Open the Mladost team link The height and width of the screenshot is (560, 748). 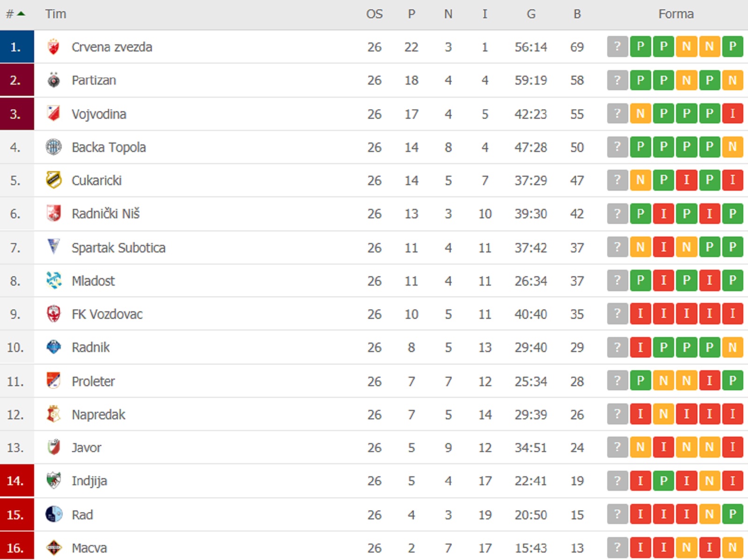[x=93, y=280]
